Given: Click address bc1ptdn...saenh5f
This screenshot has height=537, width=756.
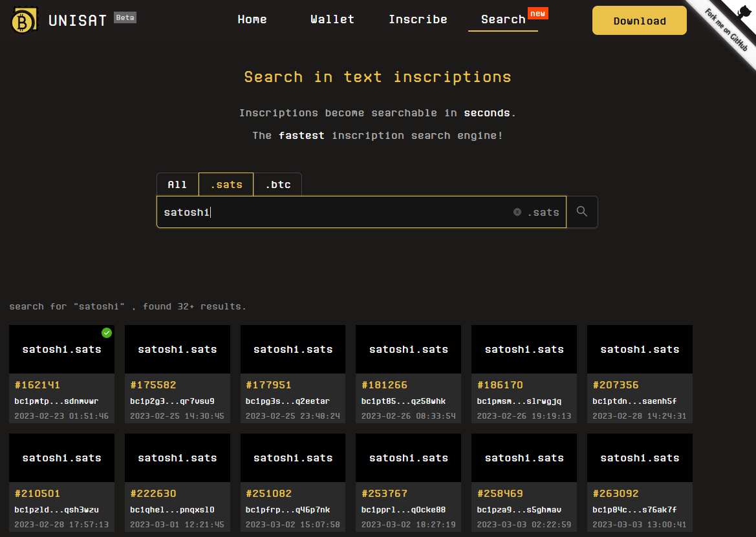Looking at the screenshot, I should coord(634,401).
